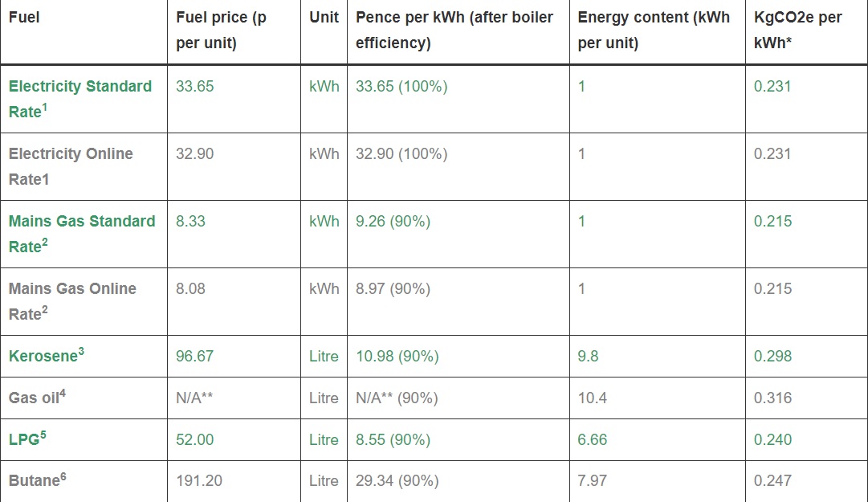Screen dimensions: 868x502
Task: Select the Electricity Online Rate1 cell
Action: point(71,165)
